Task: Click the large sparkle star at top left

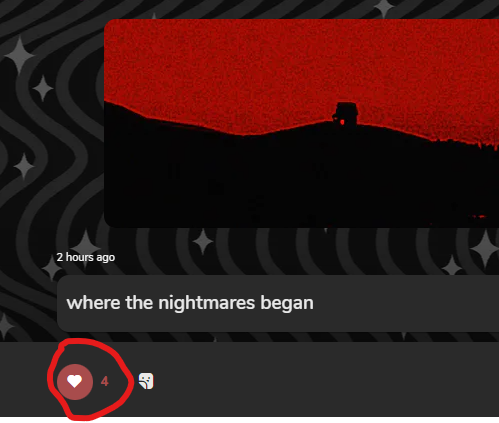Action: click(19, 55)
